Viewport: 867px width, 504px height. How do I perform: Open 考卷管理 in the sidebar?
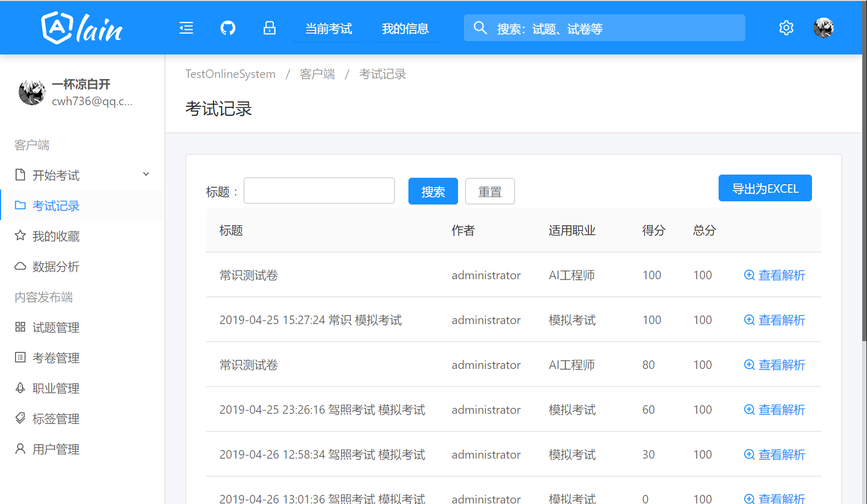[x=82, y=358]
